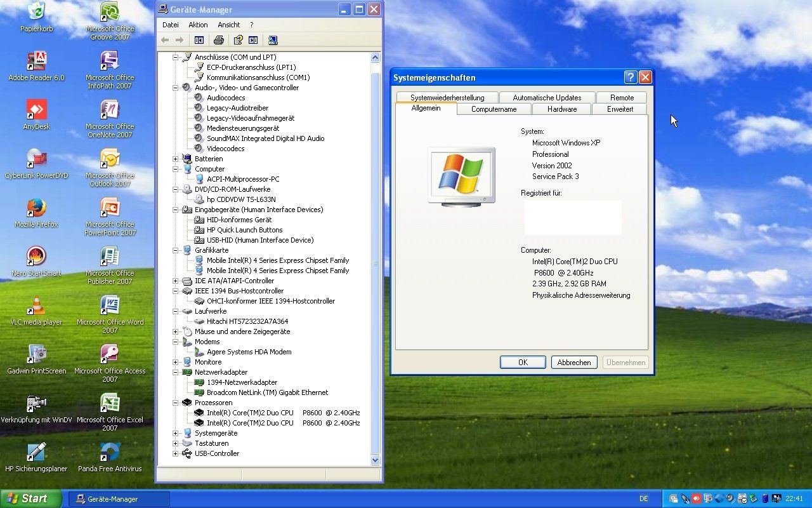
Task: Select Adobe Reader 6.0 desktop icon
Action: point(36,66)
